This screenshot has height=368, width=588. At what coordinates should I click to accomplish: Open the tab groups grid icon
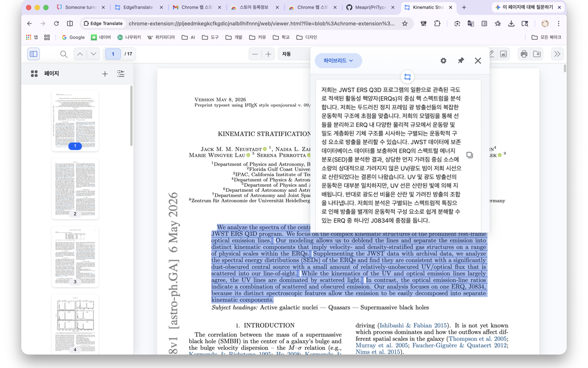click(47, 37)
